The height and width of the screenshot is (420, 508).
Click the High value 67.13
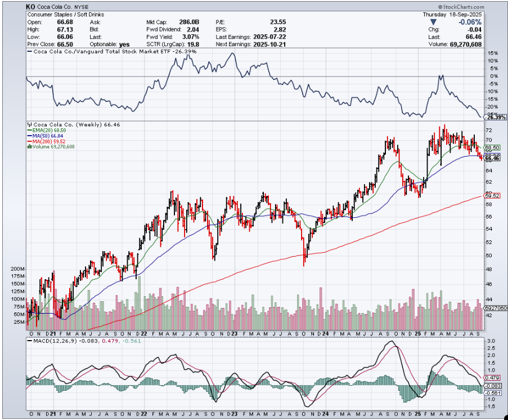point(65,29)
